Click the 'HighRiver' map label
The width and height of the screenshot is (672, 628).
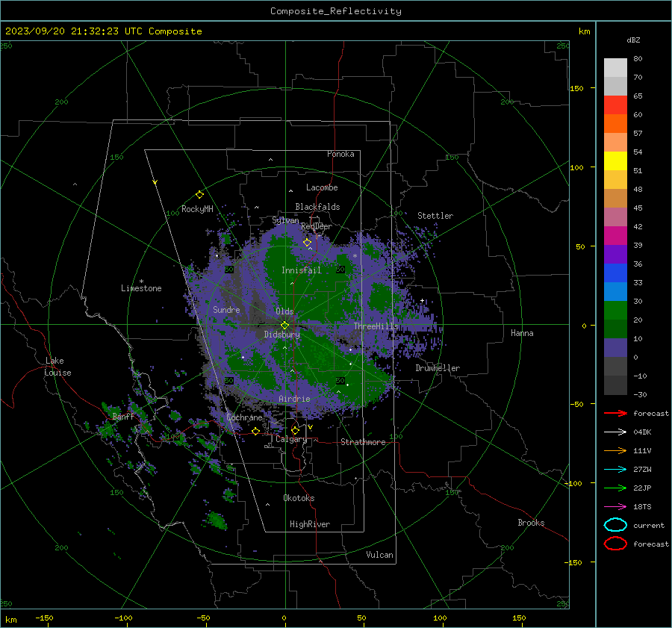[x=310, y=524]
